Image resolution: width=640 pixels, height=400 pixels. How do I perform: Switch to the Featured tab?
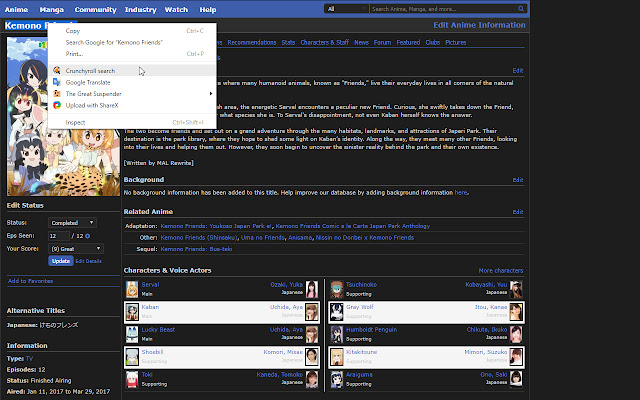coord(408,42)
